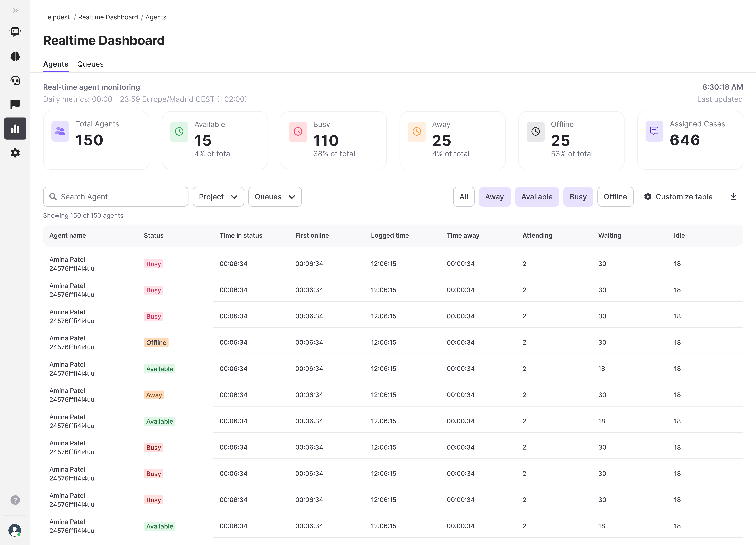The width and height of the screenshot is (756, 545).
Task: Click Customize table button
Action: coord(678,197)
